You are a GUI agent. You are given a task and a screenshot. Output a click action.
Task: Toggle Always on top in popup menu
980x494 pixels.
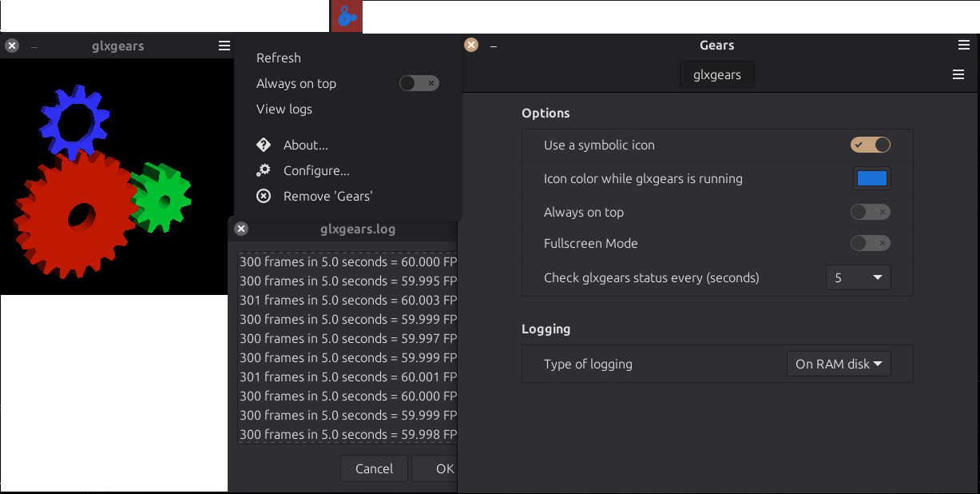pos(419,83)
